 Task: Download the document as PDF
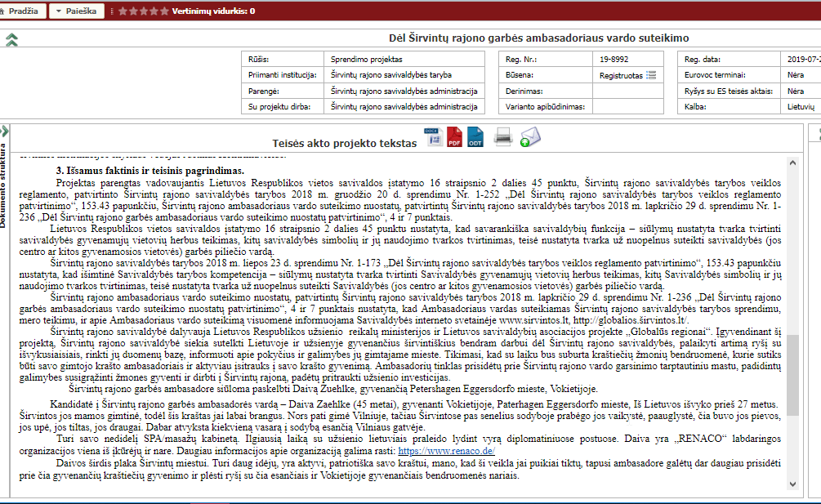454,137
